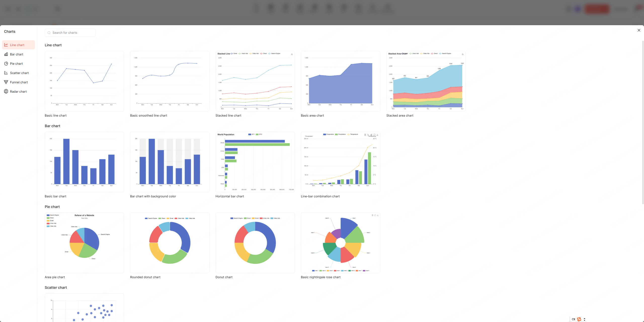Image resolution: width=644 pixels, height=322 pixels.
Task: Click the Radar chart sidebar icon
Action: pos(6,92)
